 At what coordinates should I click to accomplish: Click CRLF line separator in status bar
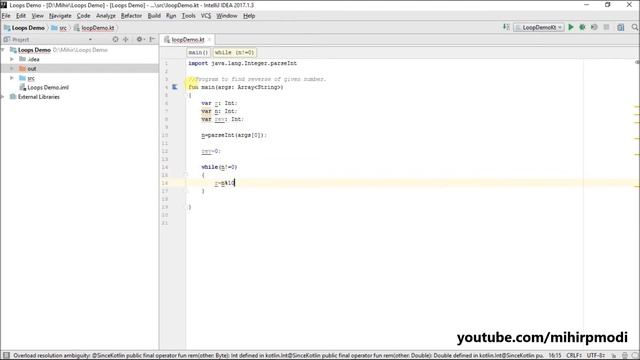click(574, 356)
